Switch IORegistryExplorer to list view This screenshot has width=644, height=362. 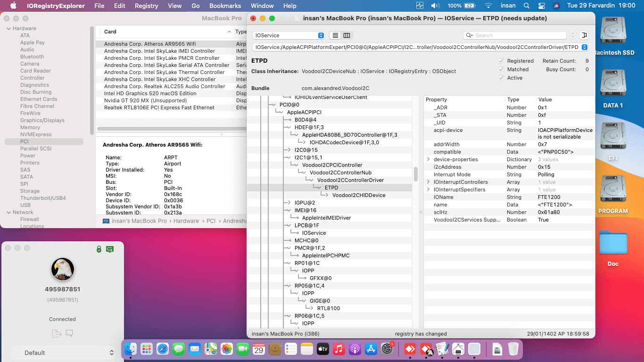point(335,35)
